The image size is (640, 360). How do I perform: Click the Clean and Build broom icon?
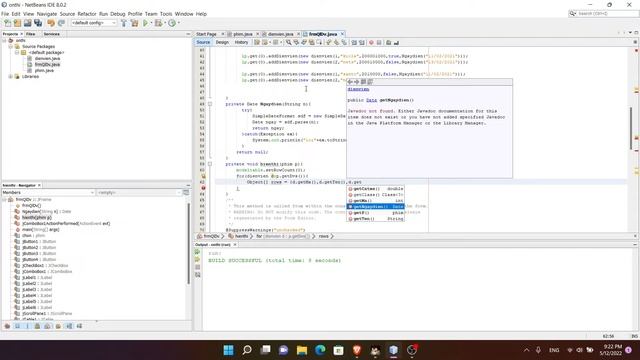[x=135, y=23]
